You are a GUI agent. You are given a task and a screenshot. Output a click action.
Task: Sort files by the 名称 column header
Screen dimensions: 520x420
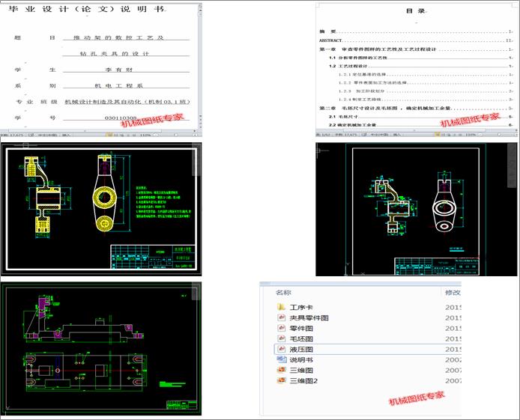(x=283, y=293)
